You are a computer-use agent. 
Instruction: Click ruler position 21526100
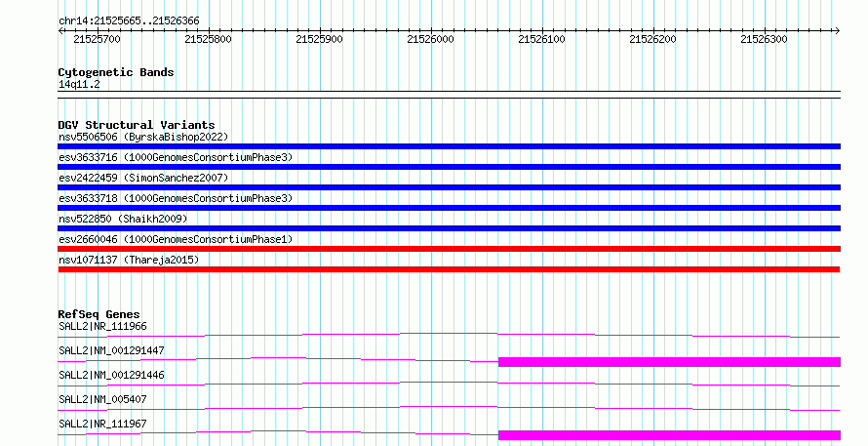[542, 39]
